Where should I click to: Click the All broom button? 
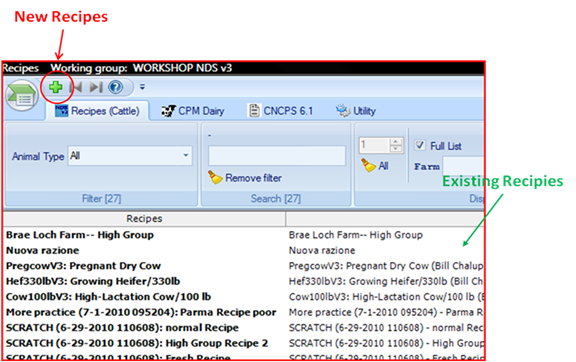tap(375, 166)
